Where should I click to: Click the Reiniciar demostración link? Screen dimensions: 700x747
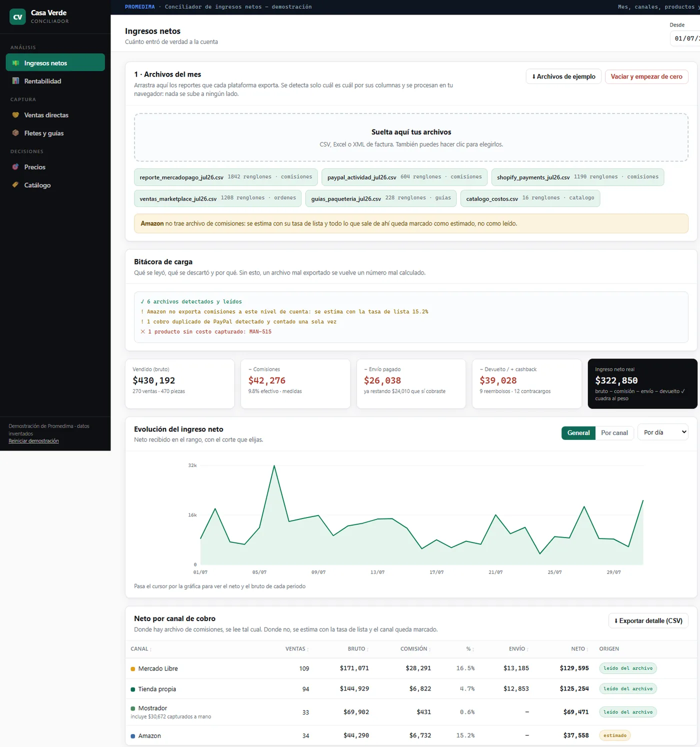click(x=33, y=441)
